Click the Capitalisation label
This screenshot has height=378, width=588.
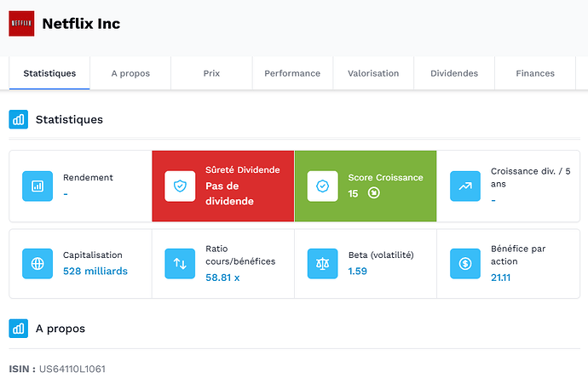point(93,255)
